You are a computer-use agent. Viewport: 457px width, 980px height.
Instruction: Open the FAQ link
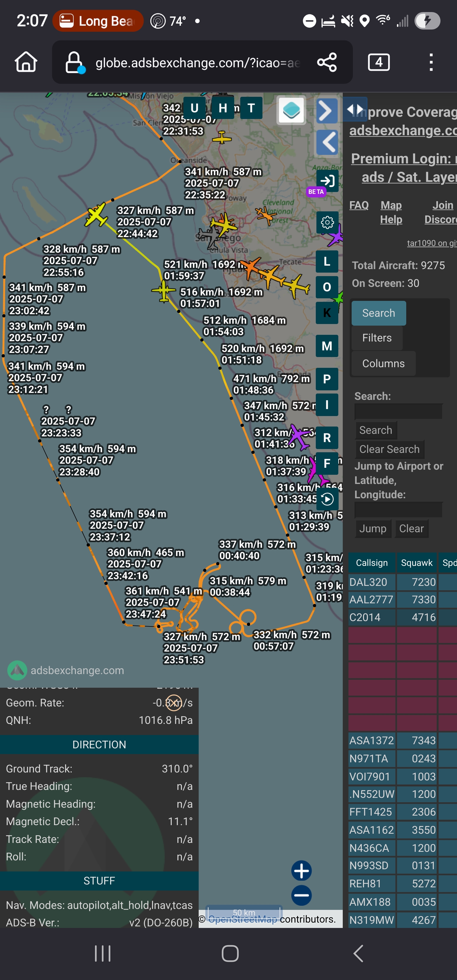(x=359, y=205)
